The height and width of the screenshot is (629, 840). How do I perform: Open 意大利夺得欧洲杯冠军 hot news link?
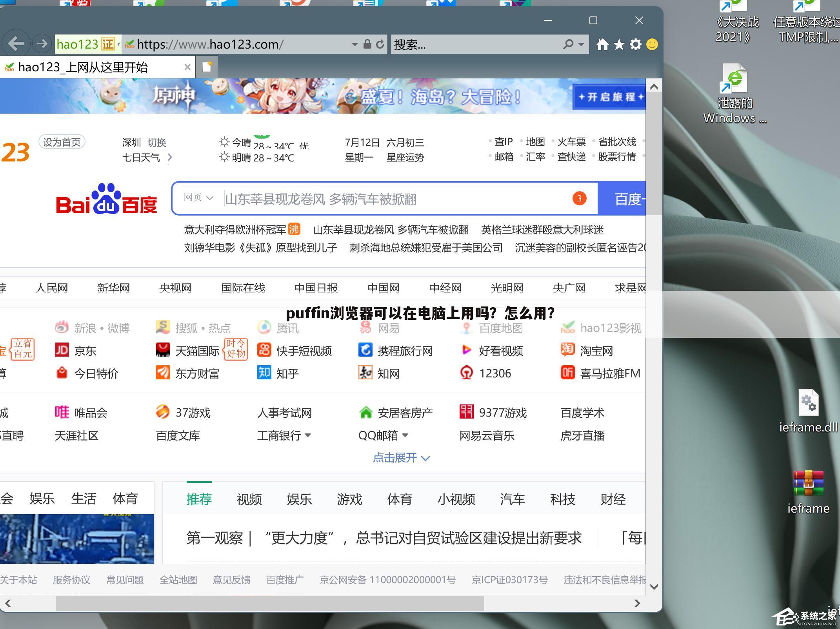click(235, 230)
